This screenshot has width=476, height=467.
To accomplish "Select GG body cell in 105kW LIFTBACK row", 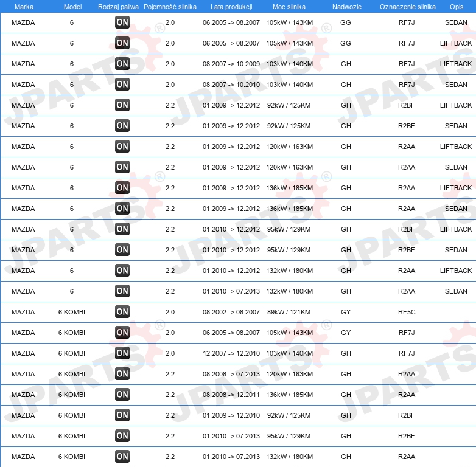I will pyautogui.click(x=346, y=43).
